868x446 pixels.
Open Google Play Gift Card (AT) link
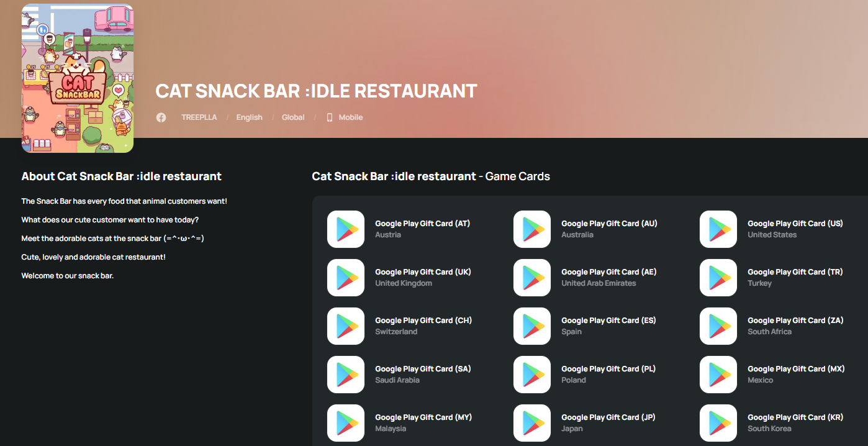(x=423, y=224)
